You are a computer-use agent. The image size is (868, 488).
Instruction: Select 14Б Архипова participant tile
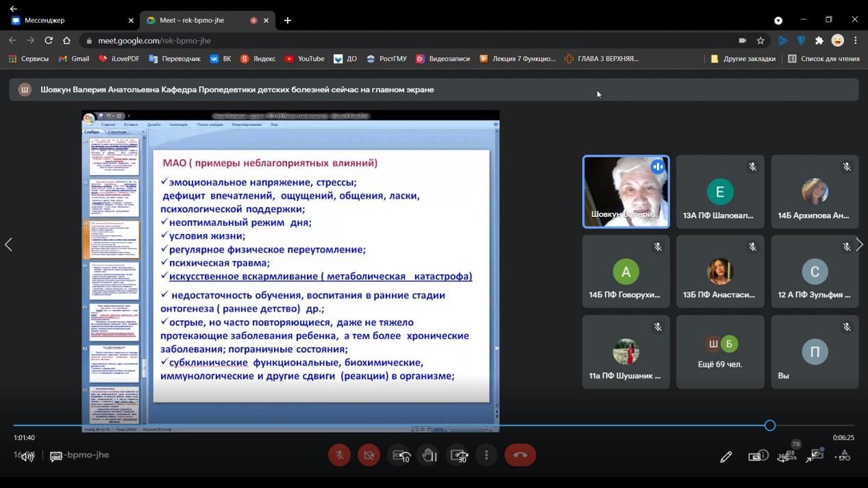(815, 192)
